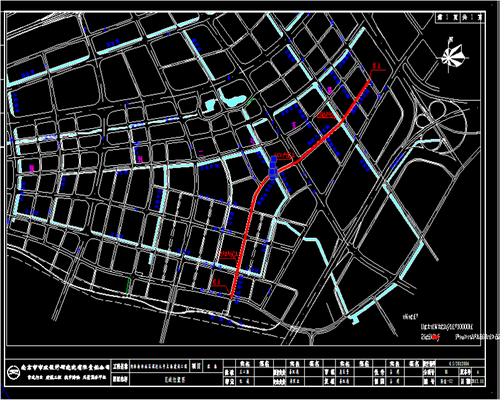Click the company name text in title block
This screenshot has height=400, width=500.
(65, 366)
